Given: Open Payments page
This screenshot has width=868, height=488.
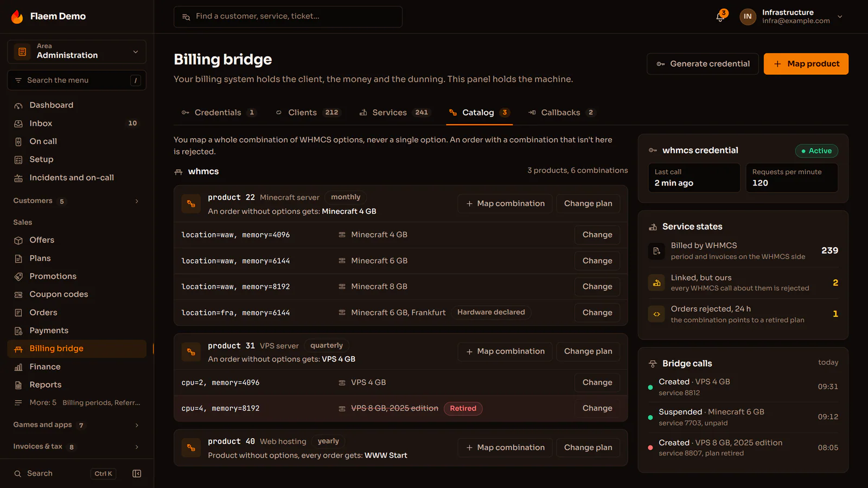Looking at the screenshot, I should click(x=76, y=330).
